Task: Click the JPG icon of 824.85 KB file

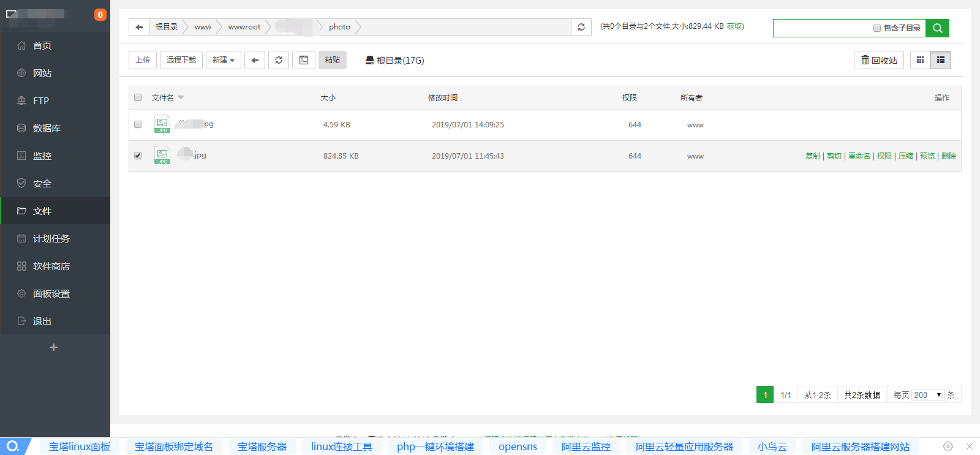Action: [x=162, y=155]
